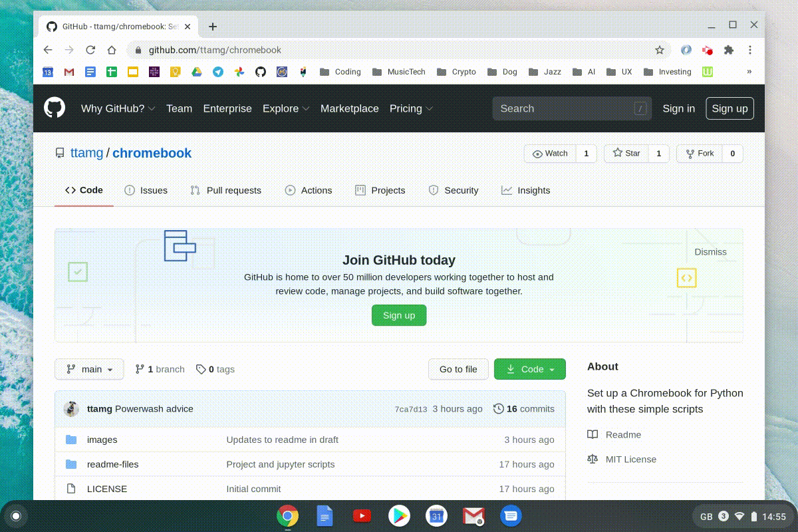Open the Google Sheets bookmark icon
The image size is (798, 532).
(112, 72)
